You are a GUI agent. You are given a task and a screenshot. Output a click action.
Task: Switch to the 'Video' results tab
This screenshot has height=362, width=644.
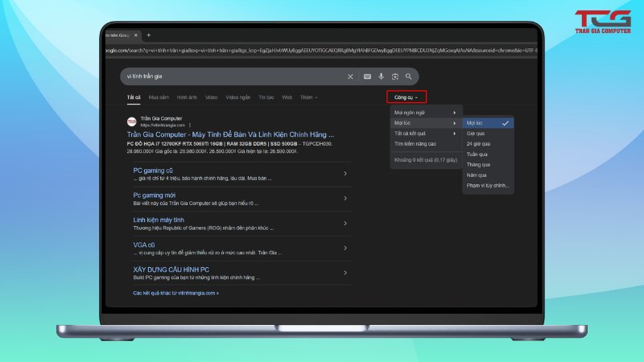pos(211,97)
